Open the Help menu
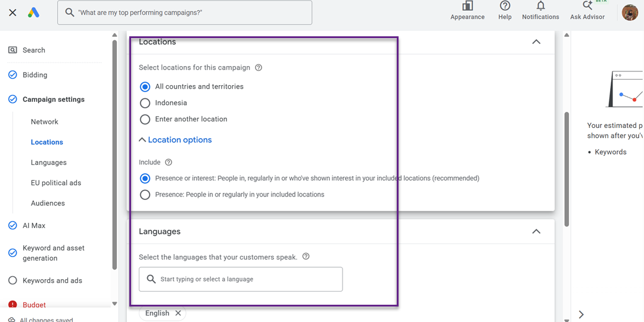Image resolution: width=644 pixels, height=322 pixels. tap(505, 11)
